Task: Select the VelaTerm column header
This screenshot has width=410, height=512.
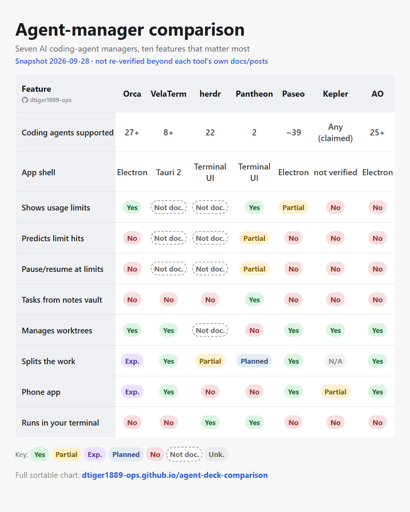Action: pos(168,94)
